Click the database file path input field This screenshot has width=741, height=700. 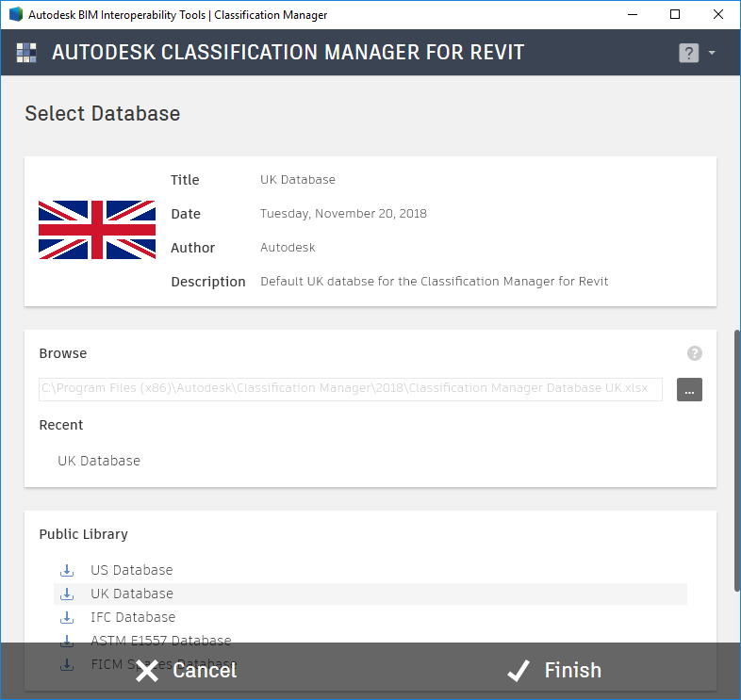351,389
